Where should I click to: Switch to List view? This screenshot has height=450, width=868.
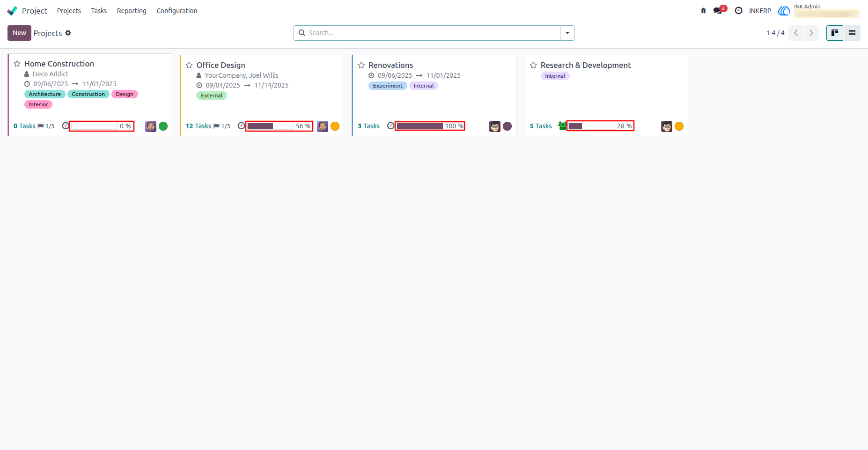point(852,33)
